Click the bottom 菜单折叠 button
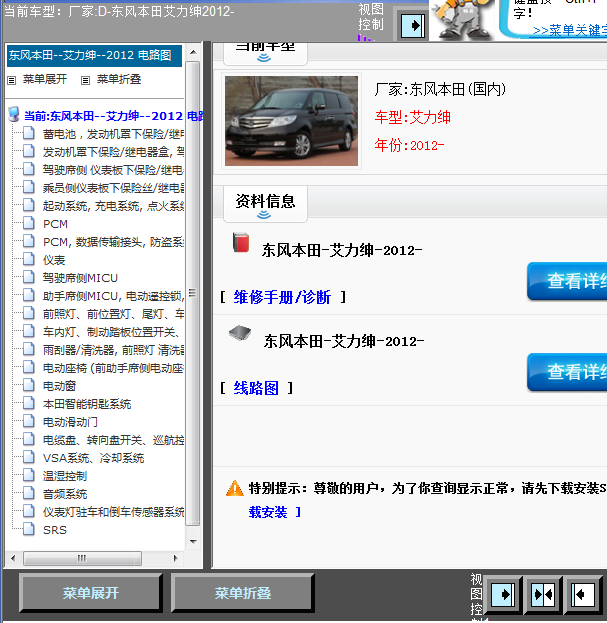The height and width of the screenshot is (623, 607). pyautogui.click(x=243, y=593)
